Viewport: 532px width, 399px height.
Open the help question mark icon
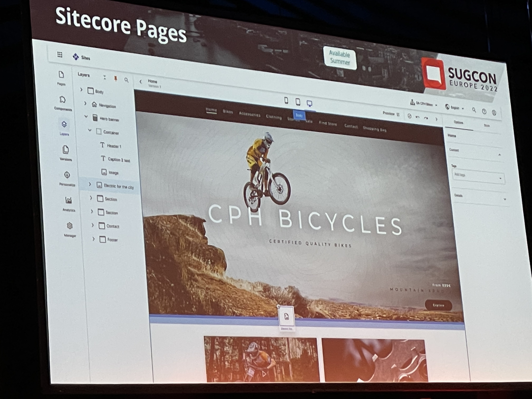point(484,111)
